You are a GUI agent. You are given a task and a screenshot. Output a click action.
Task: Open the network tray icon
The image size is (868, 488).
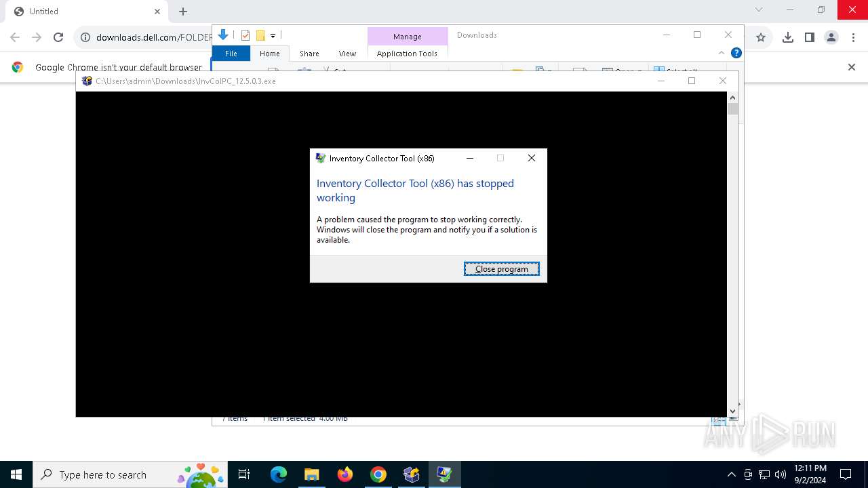764,474
